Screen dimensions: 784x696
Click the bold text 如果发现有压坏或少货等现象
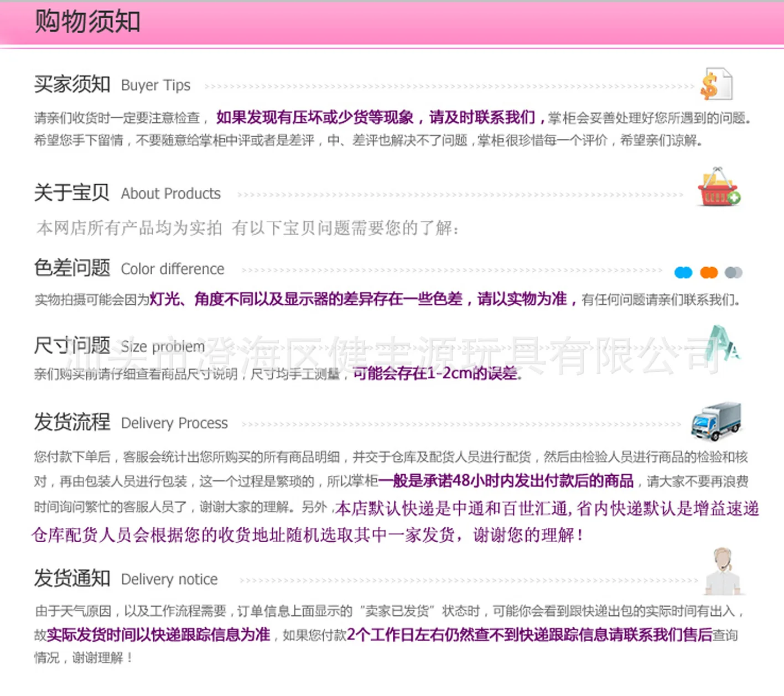pos(315,117)
